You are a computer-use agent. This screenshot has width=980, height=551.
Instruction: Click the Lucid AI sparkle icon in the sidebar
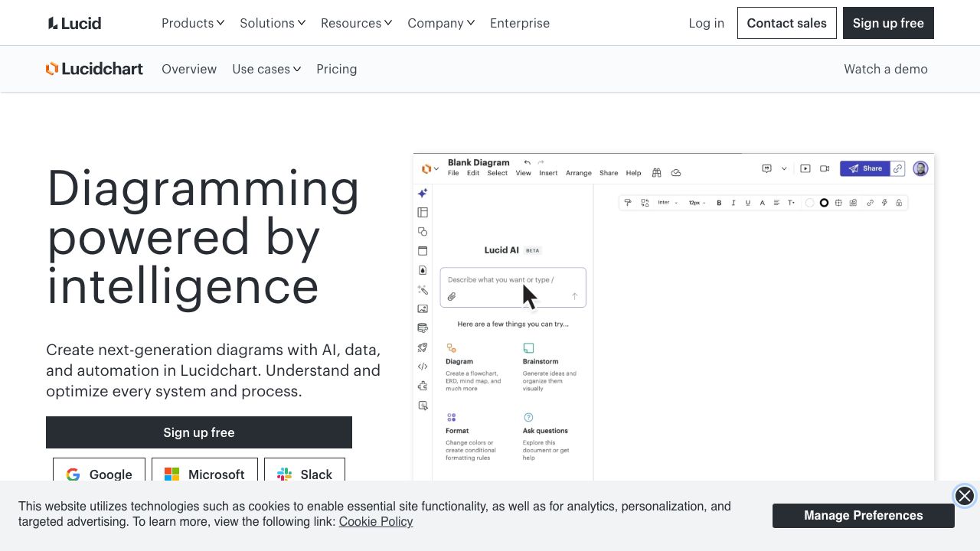(x=423, y=194)
